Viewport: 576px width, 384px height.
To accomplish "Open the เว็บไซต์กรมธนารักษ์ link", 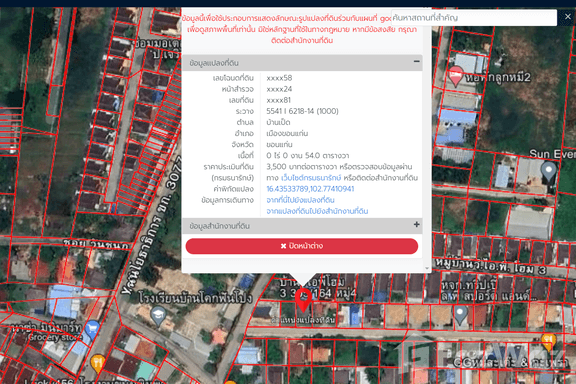I will point(311,178).
